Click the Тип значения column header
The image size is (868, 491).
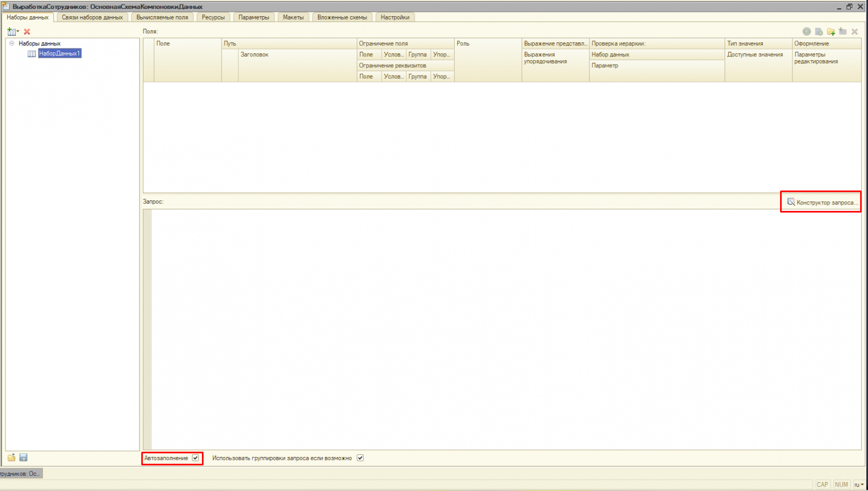pyautogui.click(x=758, y=43)
